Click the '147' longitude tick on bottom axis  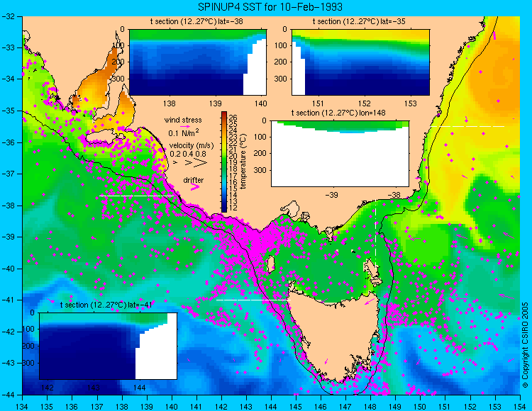tap(345, 407)
